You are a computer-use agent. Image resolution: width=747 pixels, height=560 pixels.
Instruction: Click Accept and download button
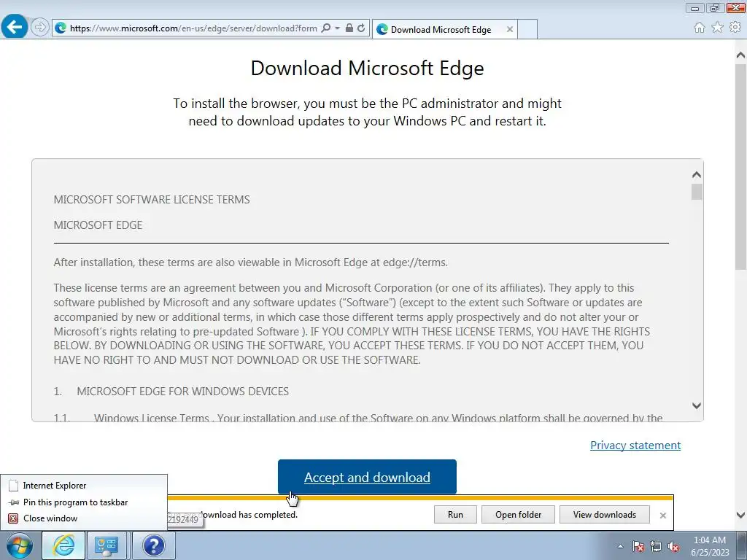coord(367,477)
